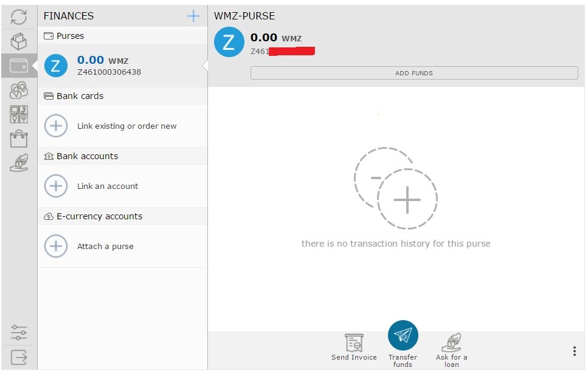588x373 pixels.
Task: Click the ADD FUNDS button
Action: [x=414, y=73]
